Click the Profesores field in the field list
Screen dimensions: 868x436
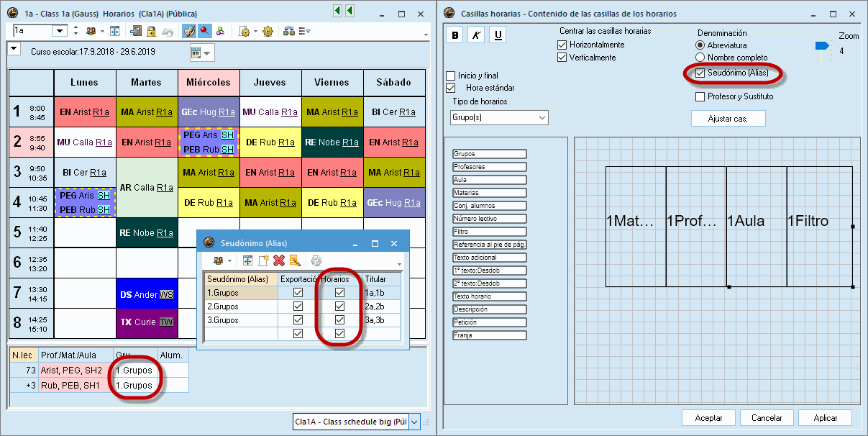pos(490,167)
